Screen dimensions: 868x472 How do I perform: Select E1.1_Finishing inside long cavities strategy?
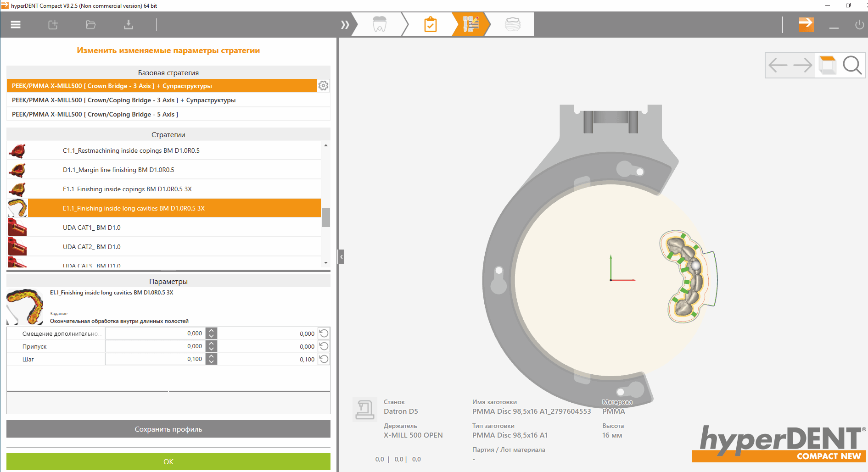click(x=174, y=208)
